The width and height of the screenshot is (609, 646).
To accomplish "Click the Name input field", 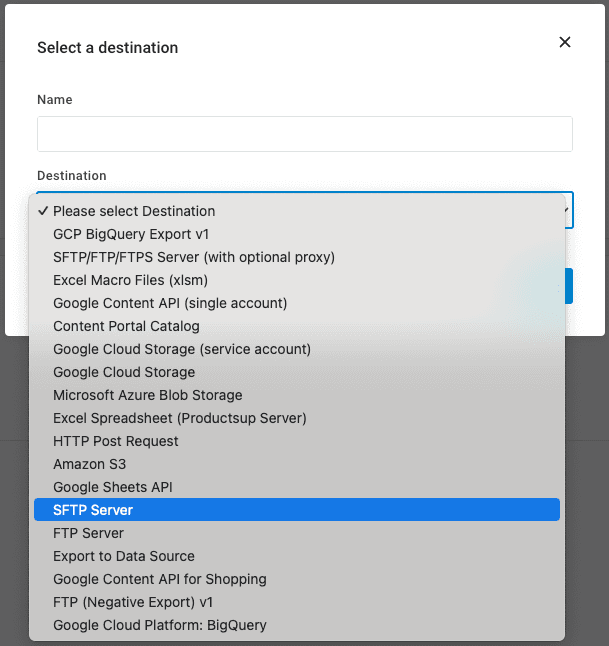I will point(304,134).
